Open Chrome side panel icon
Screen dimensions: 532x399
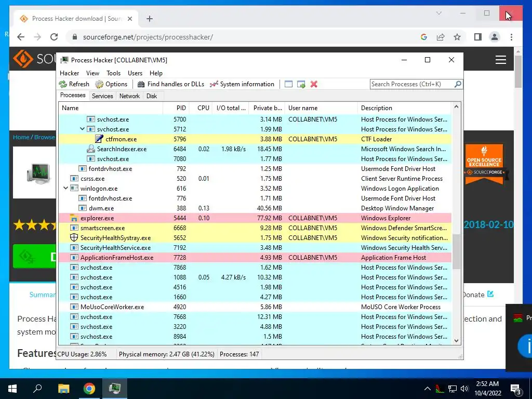[x=478, y=37]
